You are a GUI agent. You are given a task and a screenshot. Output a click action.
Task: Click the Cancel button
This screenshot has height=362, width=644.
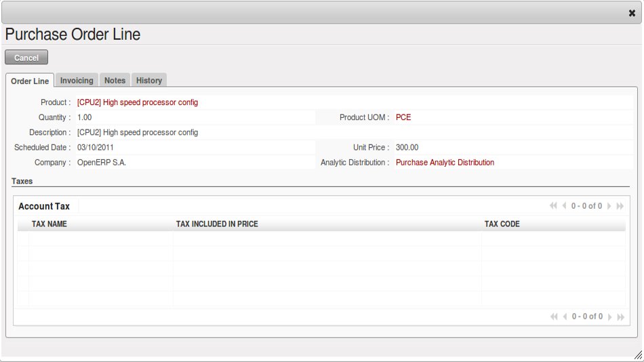pos(26,58)
